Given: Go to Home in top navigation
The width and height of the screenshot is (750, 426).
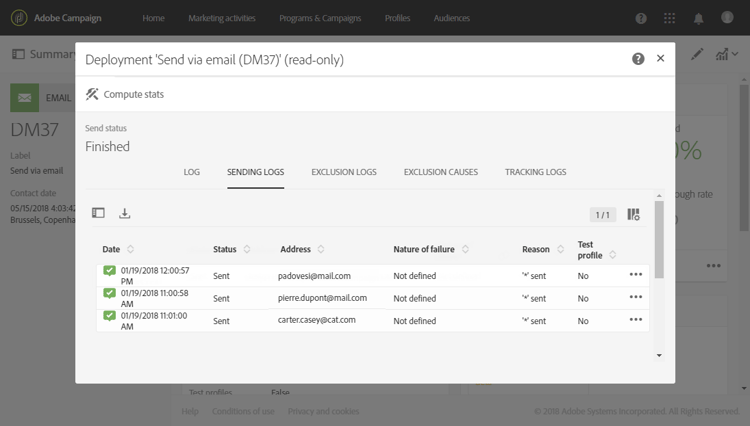Looking at the screenshot, I should coord(153,18).
